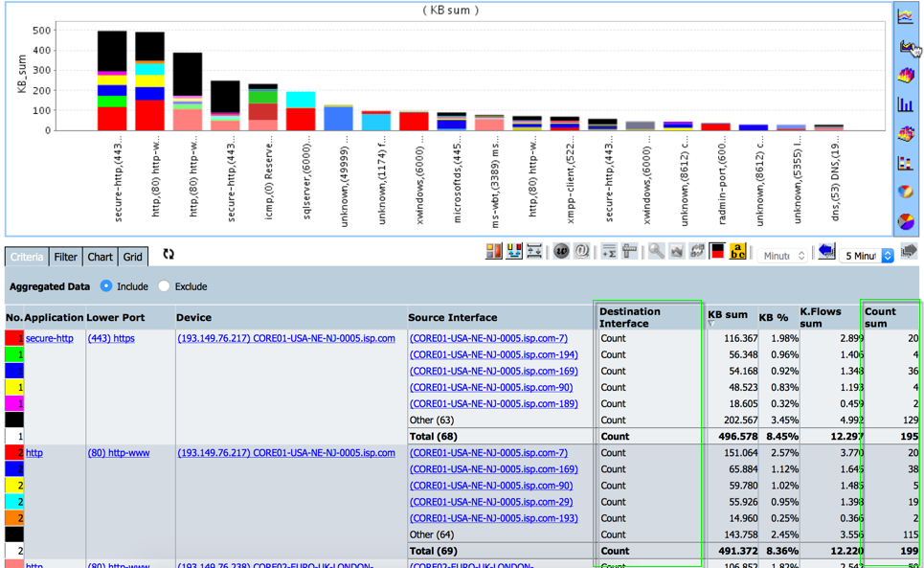Open the Criteria tab
The image size is (924, 568).
(x=27, y=257)
